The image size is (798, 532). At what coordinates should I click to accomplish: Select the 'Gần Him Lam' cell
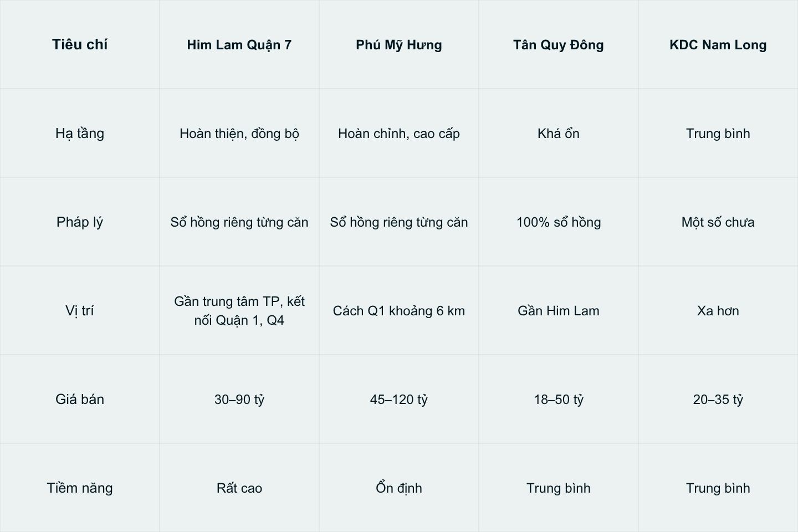click(559, 311)
